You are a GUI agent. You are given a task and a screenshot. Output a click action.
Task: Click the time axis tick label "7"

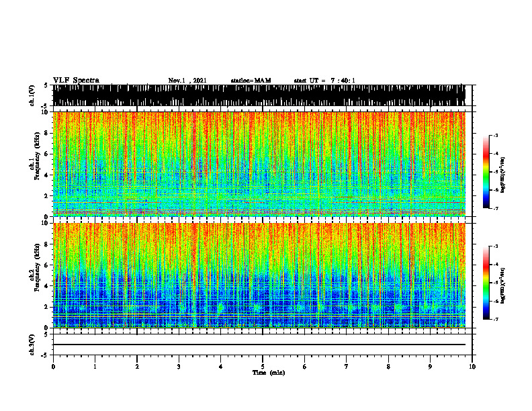click(x=347, y=367)
